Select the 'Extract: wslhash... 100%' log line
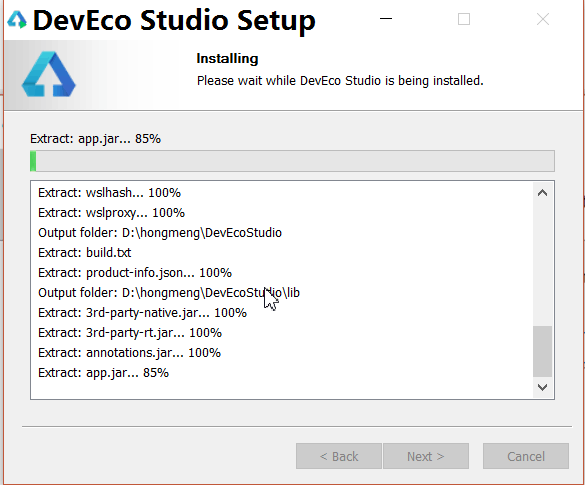Screen dimensions: 585x485 click(x=109, y=193)
